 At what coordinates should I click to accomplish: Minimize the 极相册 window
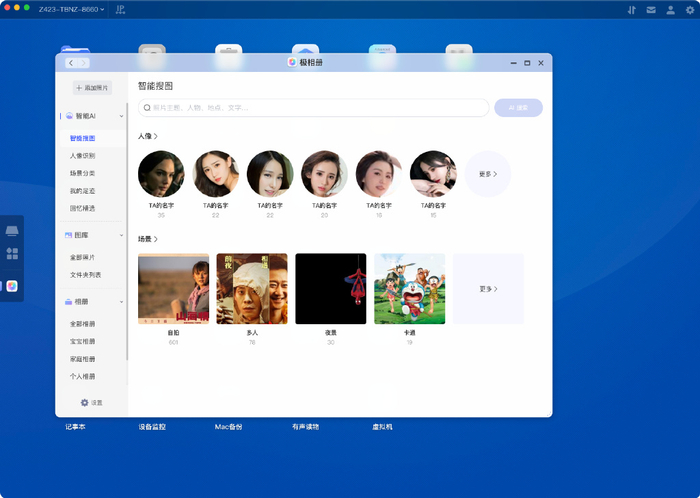513,63
